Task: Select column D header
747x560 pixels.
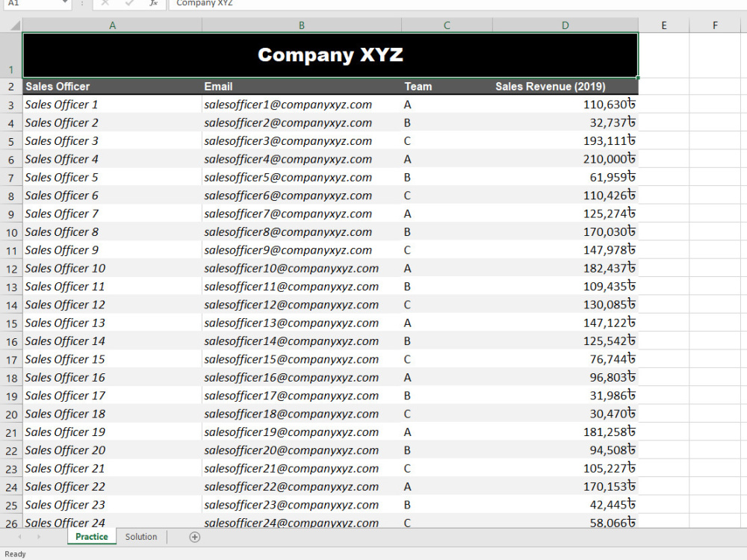Action: (x=565, y=25)
